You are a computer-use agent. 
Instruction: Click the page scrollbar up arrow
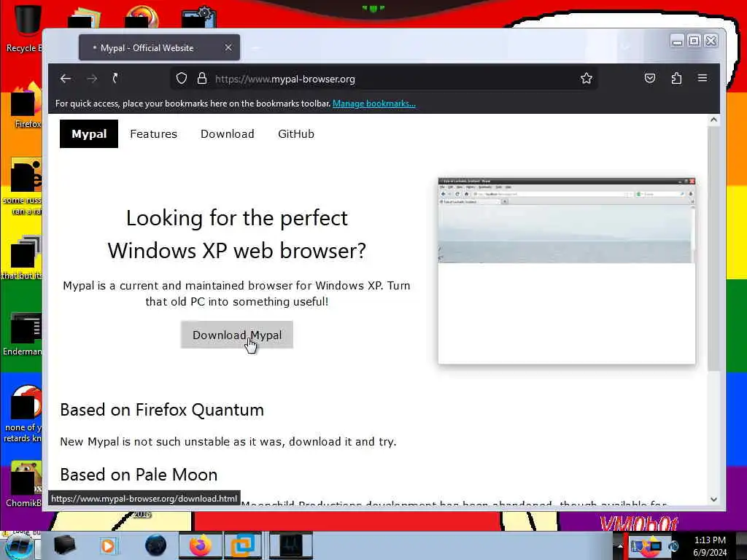pyautogui.click(x=713, y=120)
